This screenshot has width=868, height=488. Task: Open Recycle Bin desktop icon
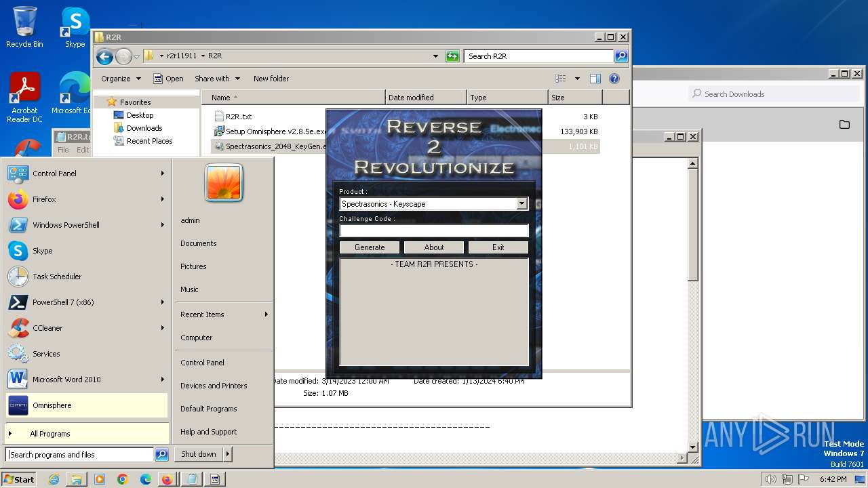[24, 27]
